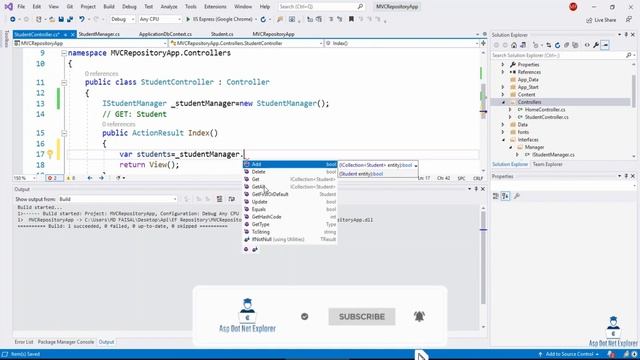The height and width of the screenshot is (360, 640).
Task: Expand the References node
Action: [x=503, y=72]
